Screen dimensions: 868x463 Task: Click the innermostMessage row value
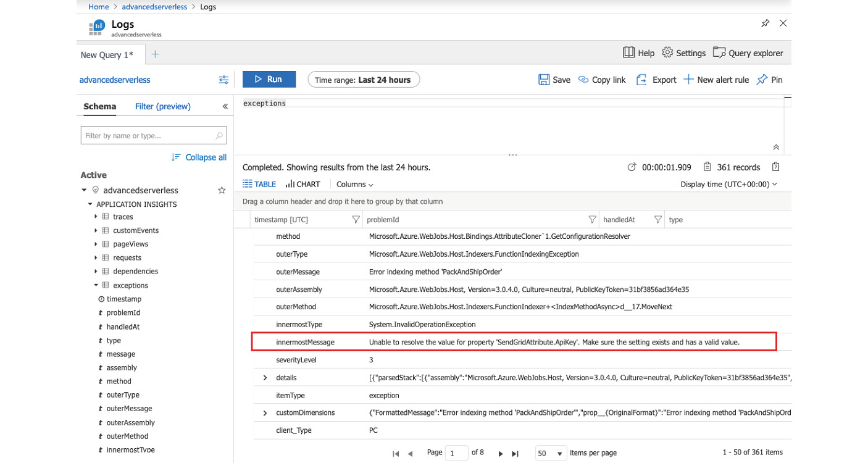tap(554, 342)
